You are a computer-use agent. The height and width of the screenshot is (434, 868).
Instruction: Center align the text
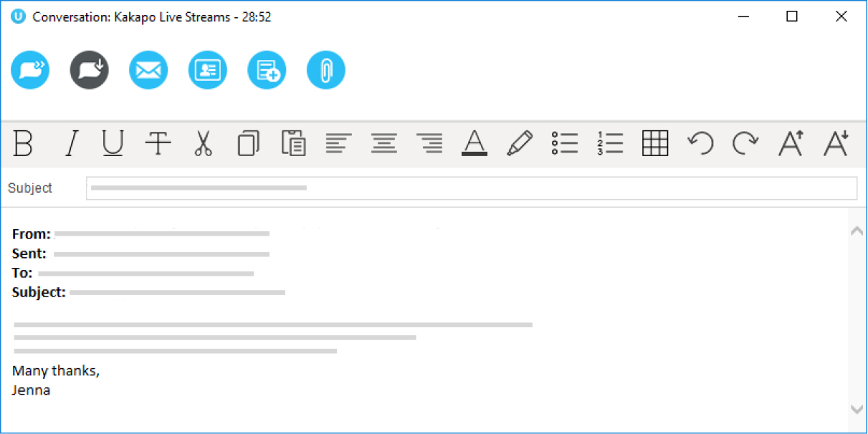coord(384,143)
